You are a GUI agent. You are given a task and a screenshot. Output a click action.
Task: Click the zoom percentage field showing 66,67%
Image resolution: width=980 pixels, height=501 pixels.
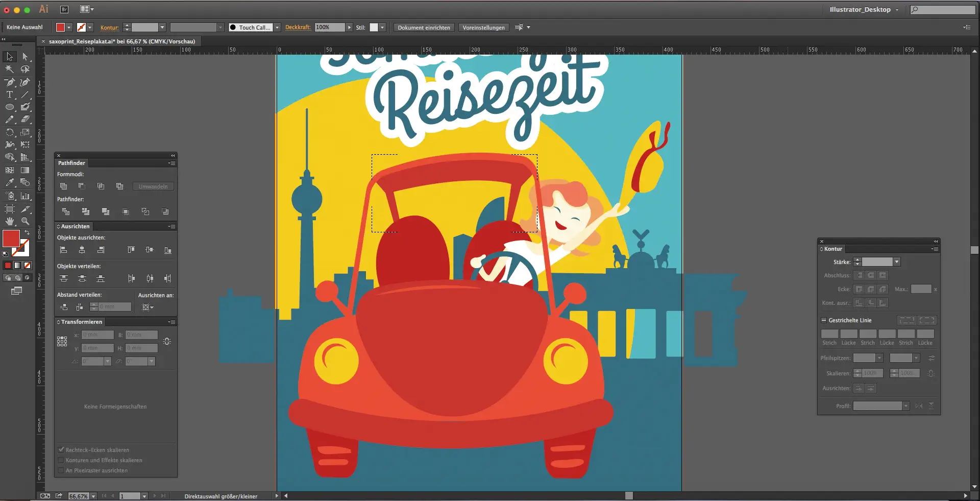coord(79,496)
